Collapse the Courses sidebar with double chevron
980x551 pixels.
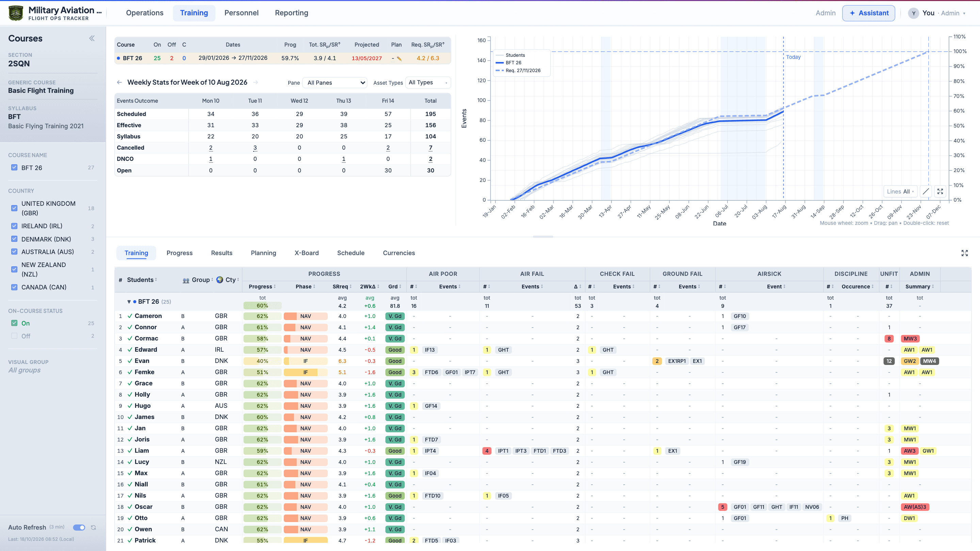(x=92, y=38)
